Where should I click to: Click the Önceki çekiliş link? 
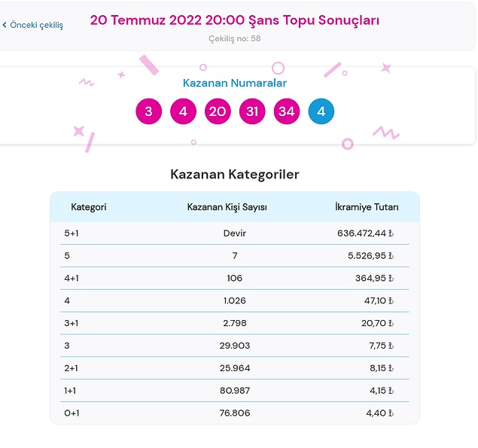[x=36, y=25]
